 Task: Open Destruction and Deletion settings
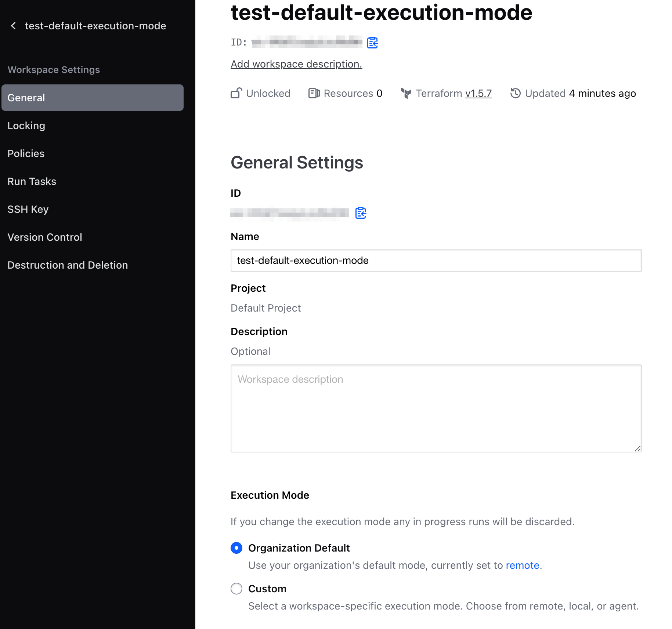click(x=67, y=265)
